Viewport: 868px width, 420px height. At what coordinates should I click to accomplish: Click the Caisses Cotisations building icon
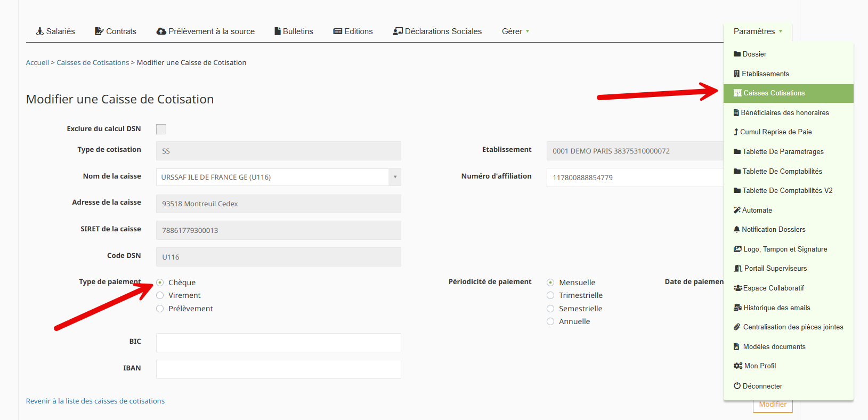737,93
